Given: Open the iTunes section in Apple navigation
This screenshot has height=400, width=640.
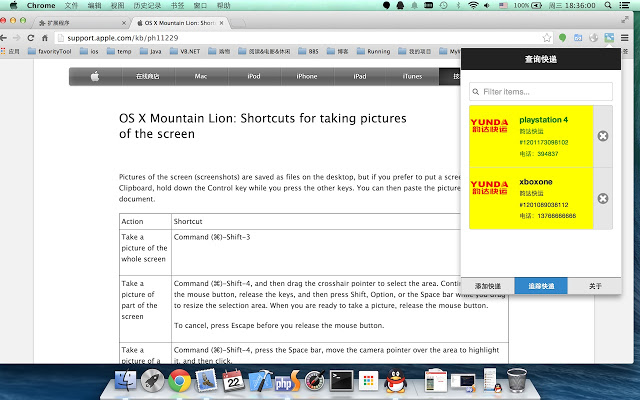Looking at the screenshot, I should coord(412,76).
